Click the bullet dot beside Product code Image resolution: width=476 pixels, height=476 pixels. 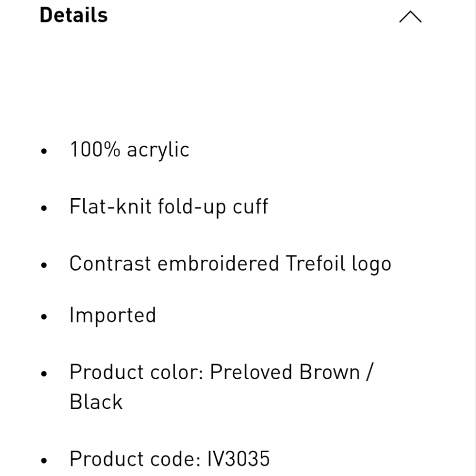[x=44, y=460]
